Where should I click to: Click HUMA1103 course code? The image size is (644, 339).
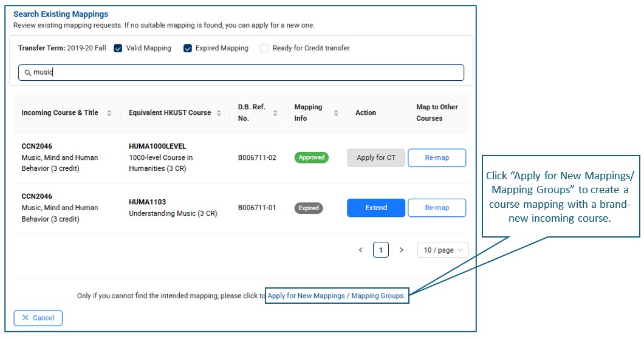click(148, 202)
